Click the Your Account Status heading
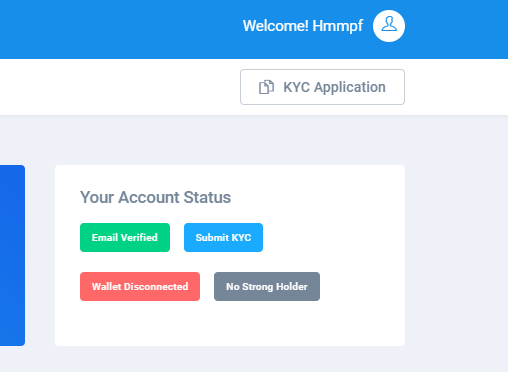 (155, 197)
